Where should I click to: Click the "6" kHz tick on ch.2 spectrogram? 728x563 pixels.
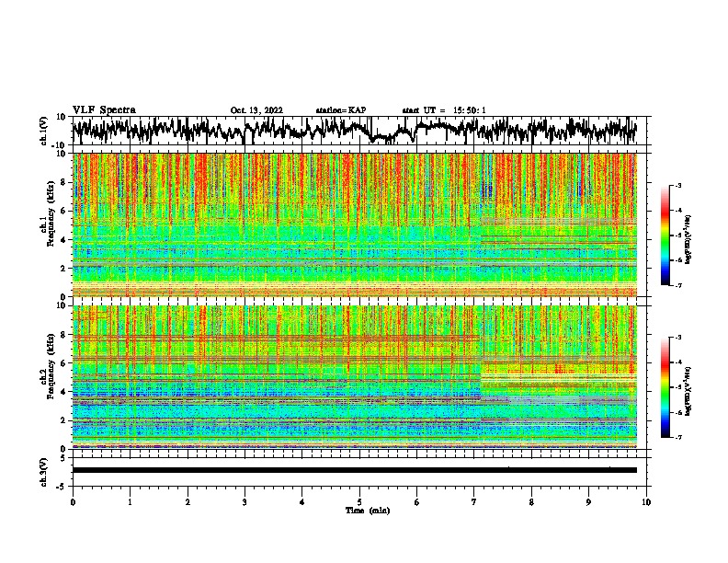pyautogui.click(x=63, y=363)
